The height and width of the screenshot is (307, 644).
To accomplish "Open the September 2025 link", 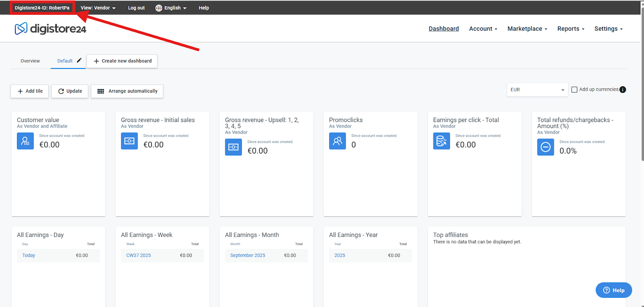I will pos(248,255).
